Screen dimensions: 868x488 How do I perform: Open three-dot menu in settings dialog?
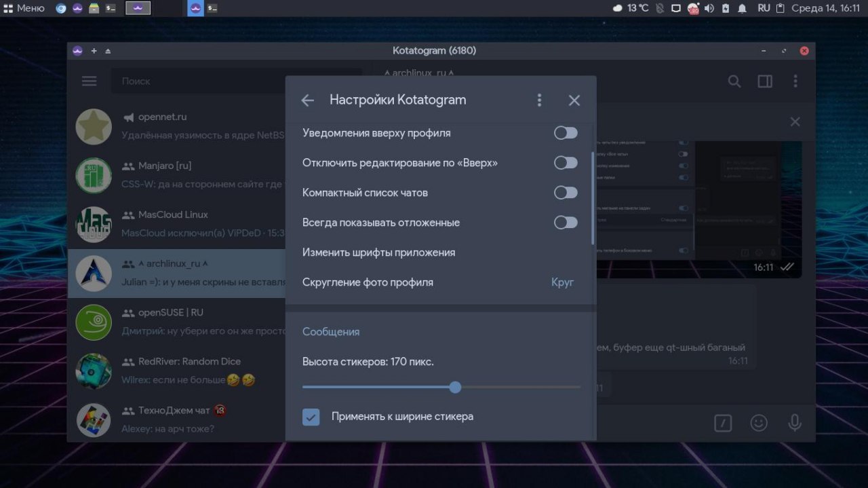[539, 100]
